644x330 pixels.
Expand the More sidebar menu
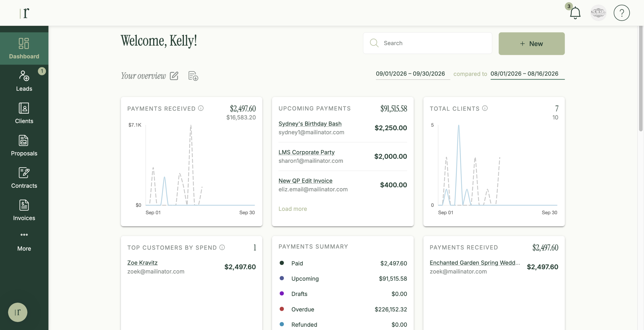click(x=24, y=241)
